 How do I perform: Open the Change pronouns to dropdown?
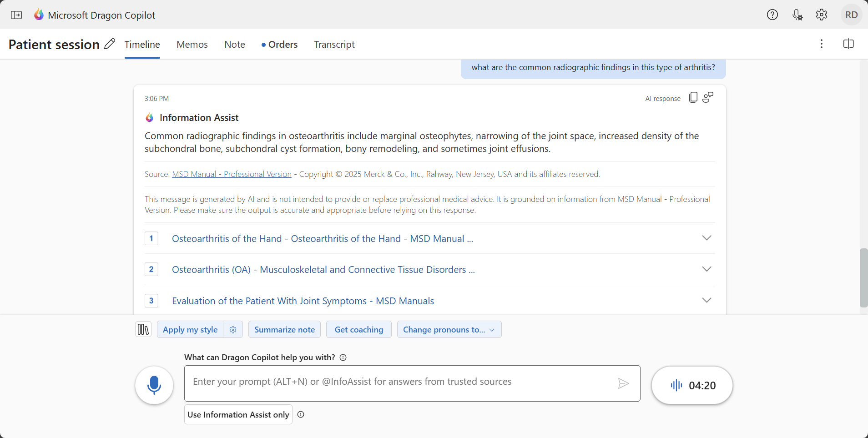point(449,330)
